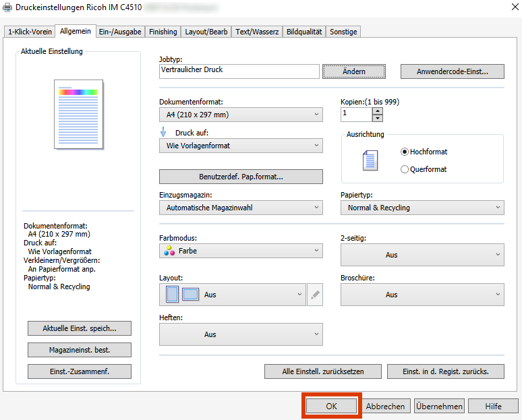The image size is (522, 420).
Task: Click the landscape layout page icon
Action: (190, 295)
